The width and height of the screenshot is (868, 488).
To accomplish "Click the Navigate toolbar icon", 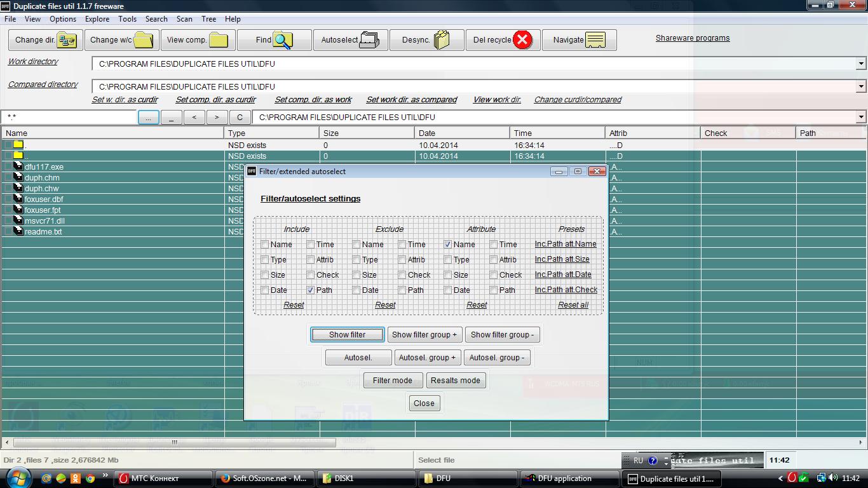I will pyautogui.click(x=595, y=40).
